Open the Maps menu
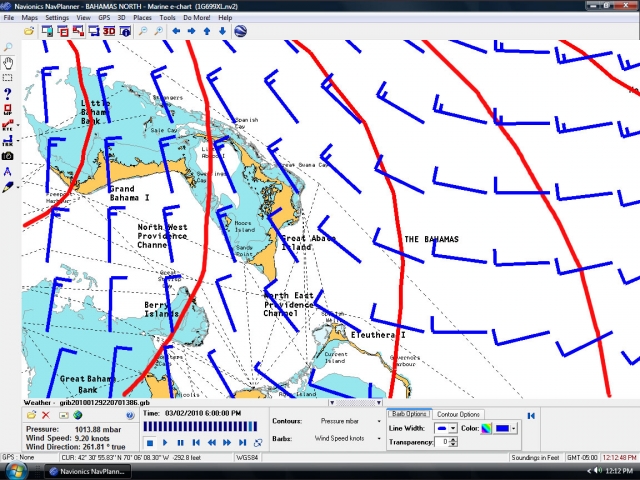 30,18
